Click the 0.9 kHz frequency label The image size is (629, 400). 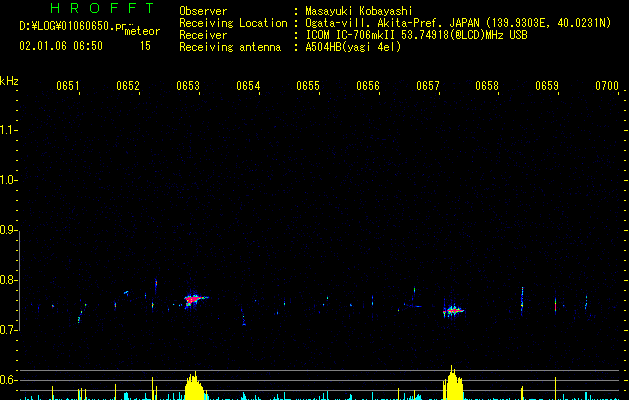pos(8,230)
